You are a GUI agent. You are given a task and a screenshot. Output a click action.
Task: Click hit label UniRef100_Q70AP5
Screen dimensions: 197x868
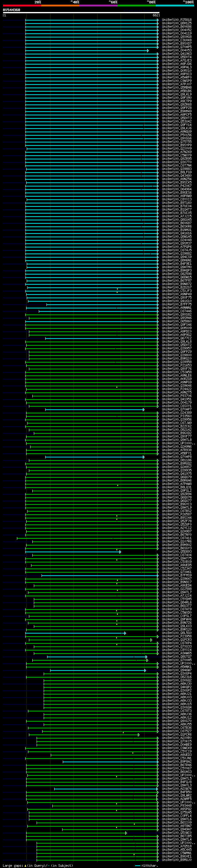176,47
